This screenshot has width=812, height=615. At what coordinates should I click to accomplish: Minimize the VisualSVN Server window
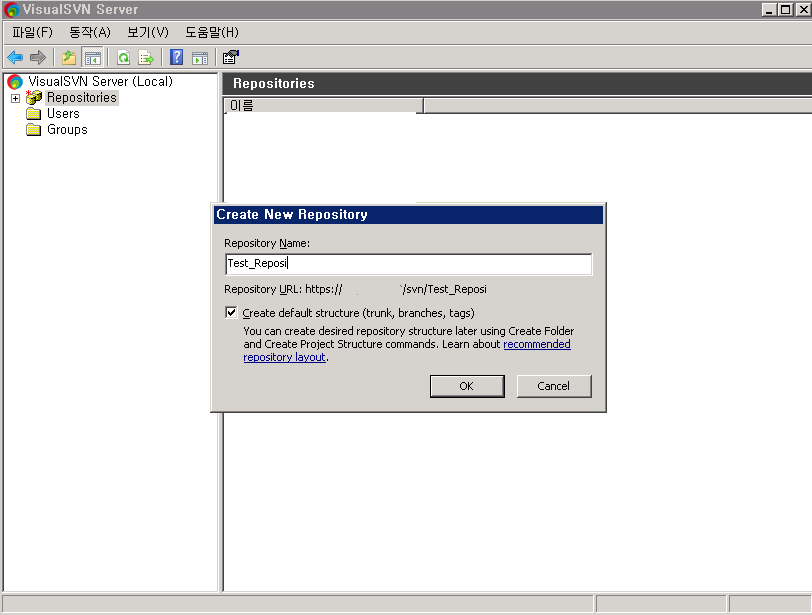(769, 9)
